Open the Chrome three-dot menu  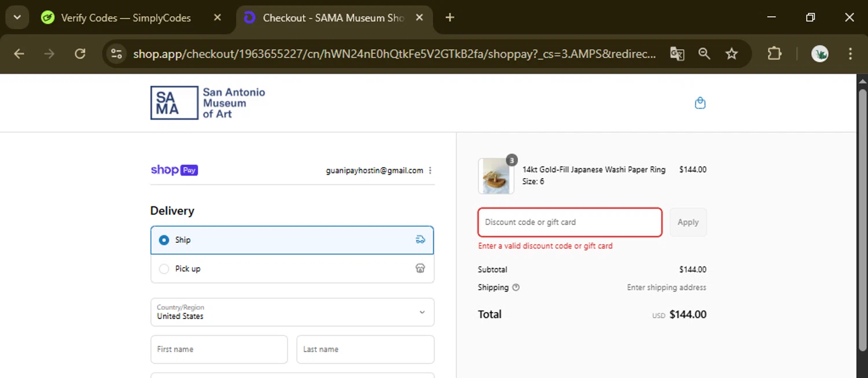pos(850,54)
